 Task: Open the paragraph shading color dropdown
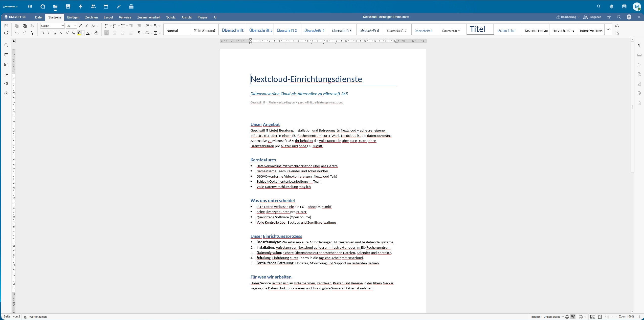coord(151,33)
